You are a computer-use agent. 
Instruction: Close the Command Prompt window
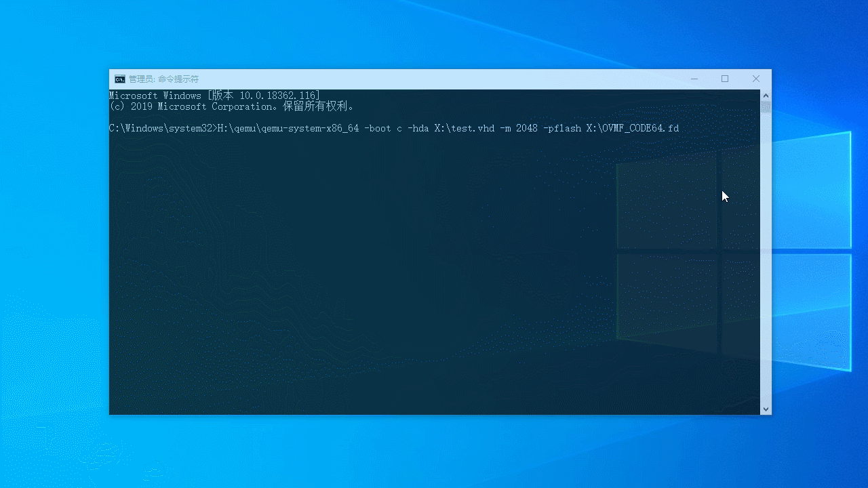click(756, 79)
